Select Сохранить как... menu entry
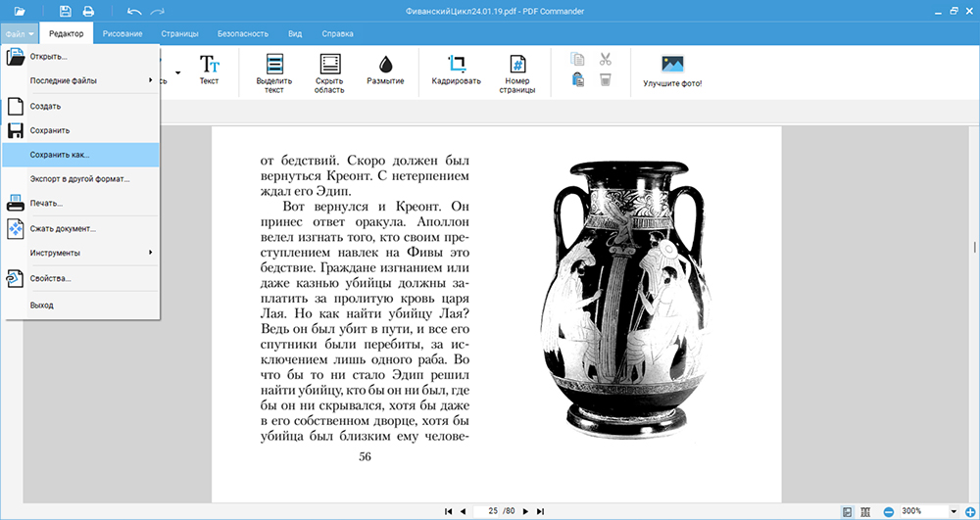Image resolution: width=980 pixels, height=520 pixels. (80, 154)
